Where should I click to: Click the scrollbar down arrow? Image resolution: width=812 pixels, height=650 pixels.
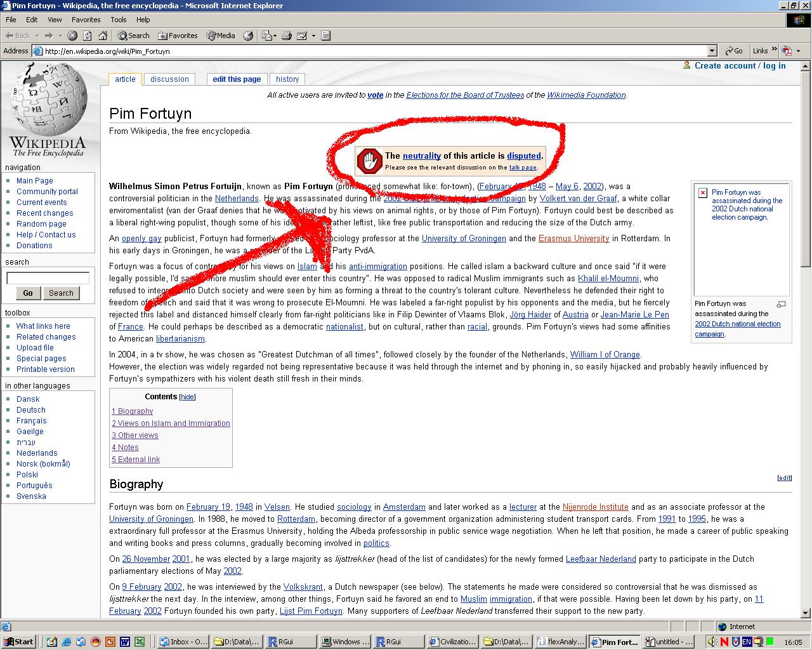806,613
